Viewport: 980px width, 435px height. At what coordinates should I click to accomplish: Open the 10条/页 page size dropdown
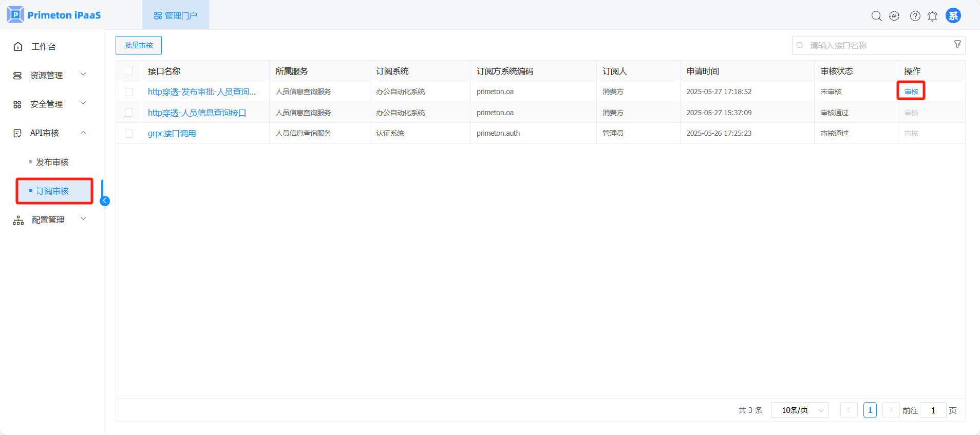tap(799, 410)
